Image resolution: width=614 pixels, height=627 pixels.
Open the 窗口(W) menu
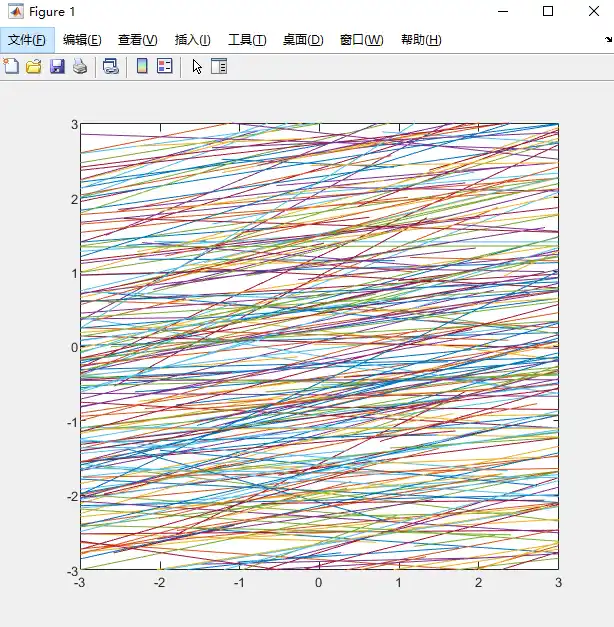point(362,40)
